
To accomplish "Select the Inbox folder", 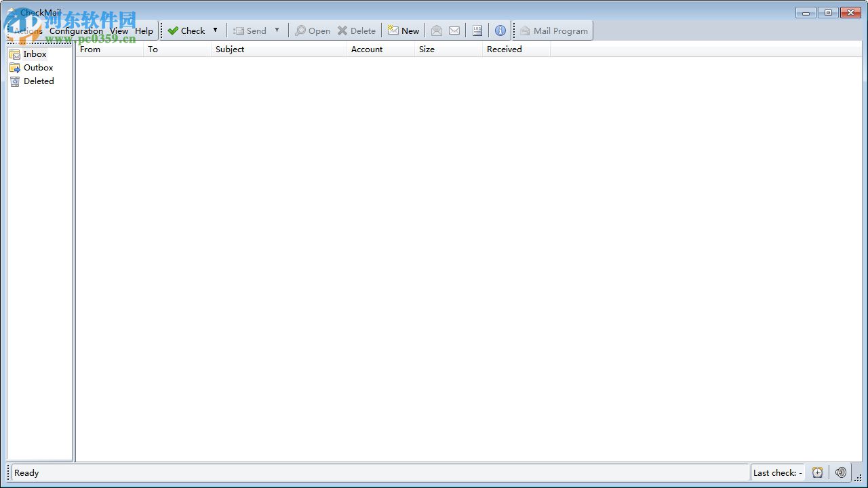I will pos(28,54).
